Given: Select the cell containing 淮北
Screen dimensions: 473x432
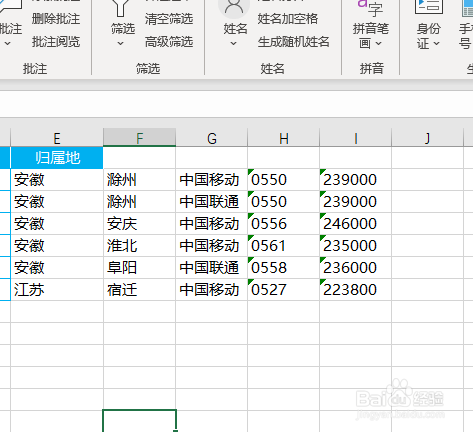Looking at the screenshot, I should coord(139,246).
